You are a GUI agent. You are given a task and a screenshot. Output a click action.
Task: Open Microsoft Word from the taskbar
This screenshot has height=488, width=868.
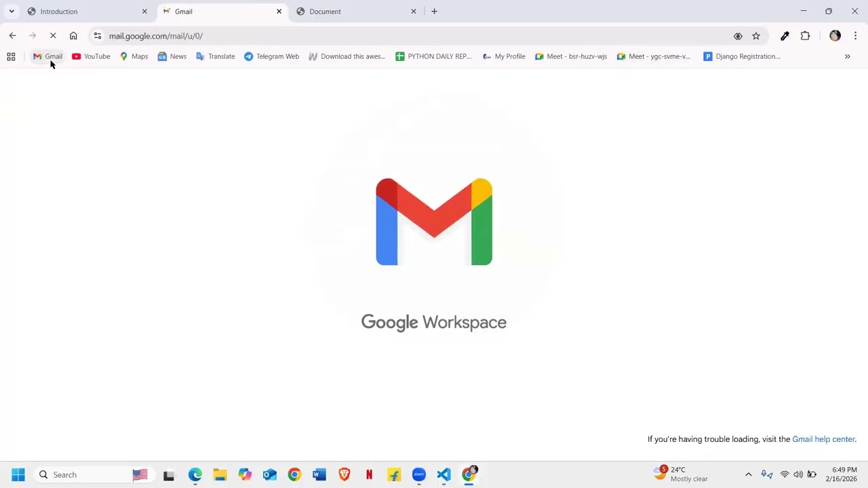click(319, 474)
